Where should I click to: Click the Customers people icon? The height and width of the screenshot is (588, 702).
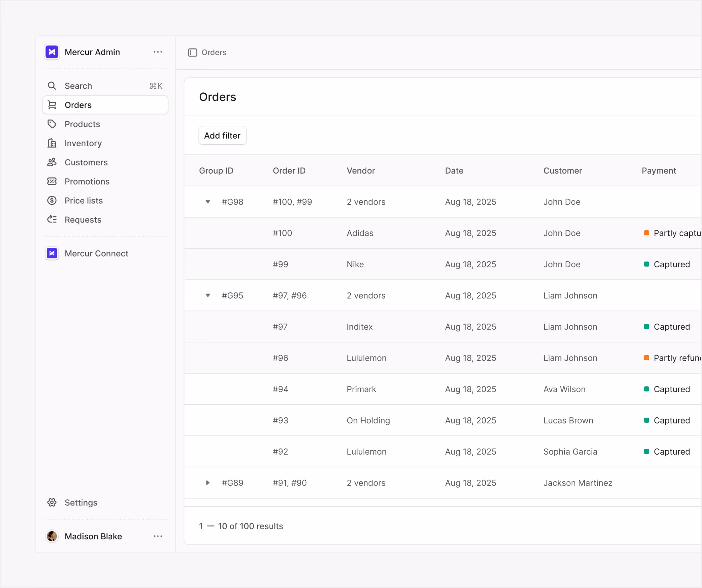pyautogui.click(x=52, y=162)
